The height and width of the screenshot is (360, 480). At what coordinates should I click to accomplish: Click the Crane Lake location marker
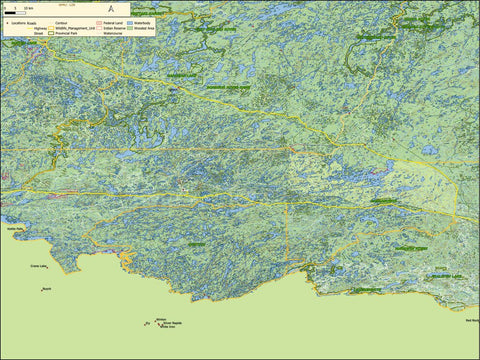click(47, 268)
